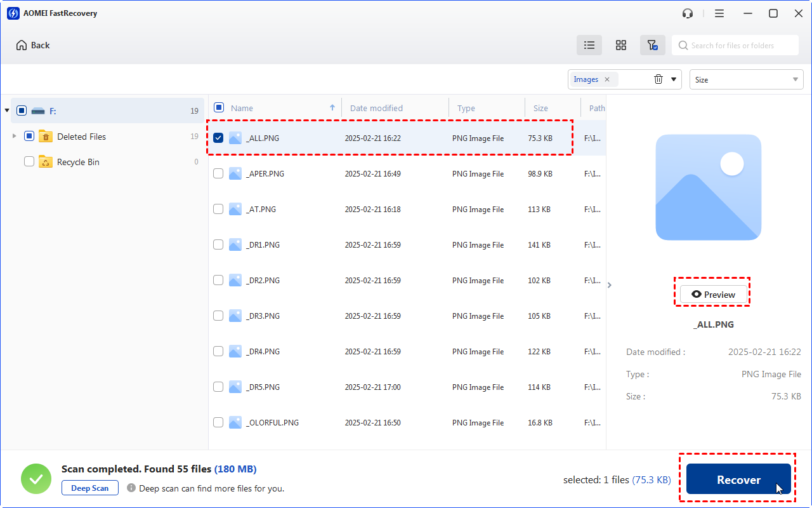This screenshot has width=812, height=508.
Task: Sort by Type column header
Action: pos(466,108)
